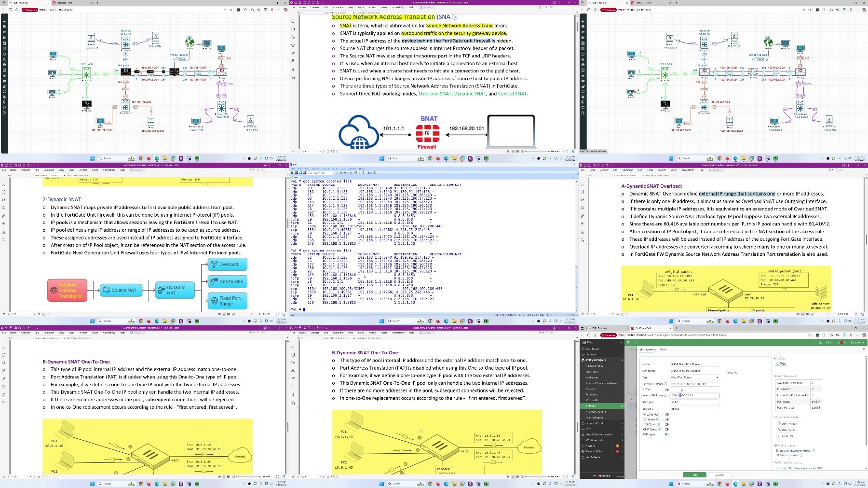Click the info icon beside Internal IP Range

(665, 395)
